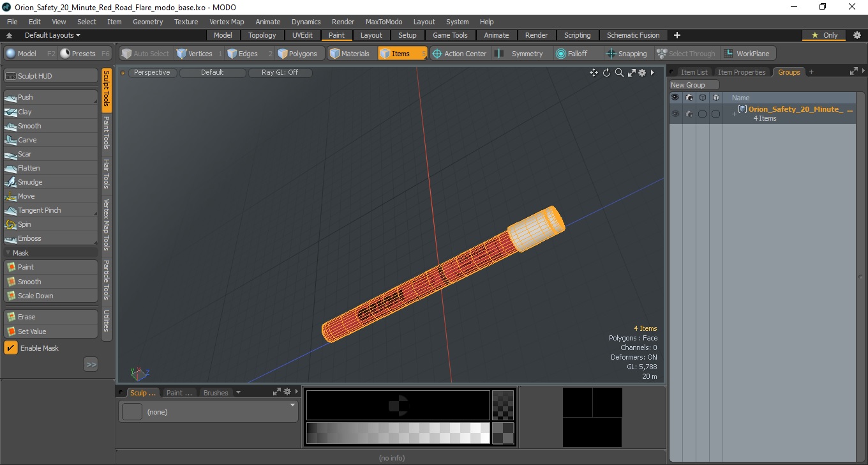Toggle Select Through mode
Screen dimensions: 868x465
click(687, 54)
